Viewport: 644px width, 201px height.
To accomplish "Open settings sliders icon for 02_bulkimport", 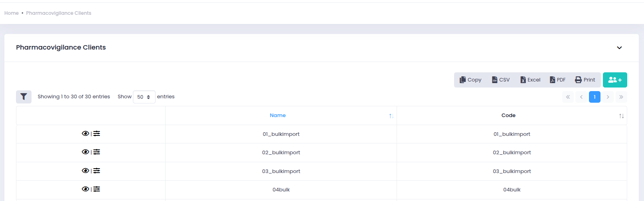I will pyautogui.click(x=97, y=152).
